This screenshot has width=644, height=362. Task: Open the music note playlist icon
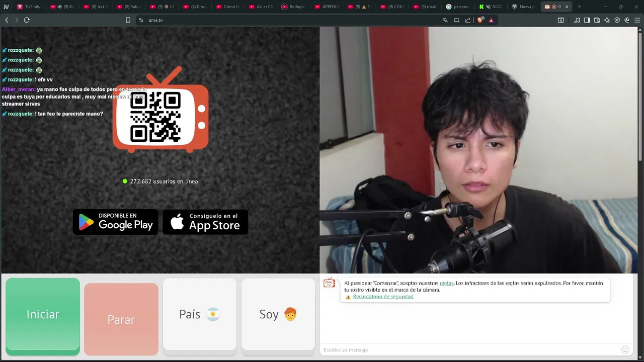[577, 20]
